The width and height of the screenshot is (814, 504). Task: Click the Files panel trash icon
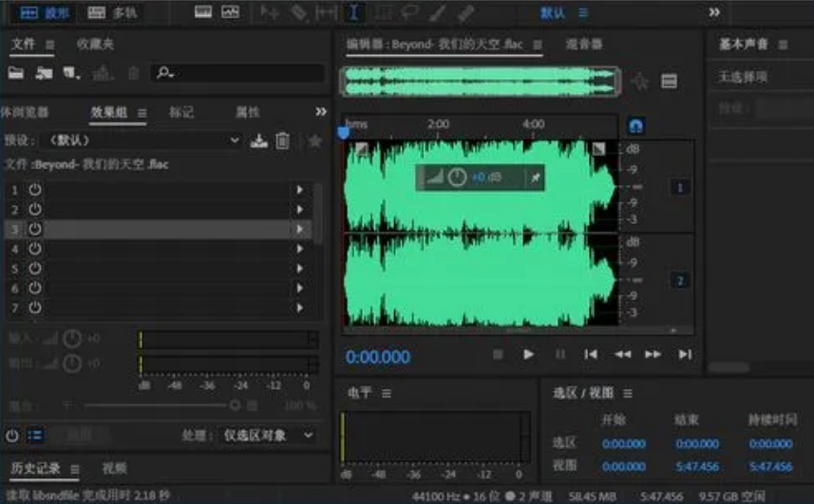tap(133, 73)
